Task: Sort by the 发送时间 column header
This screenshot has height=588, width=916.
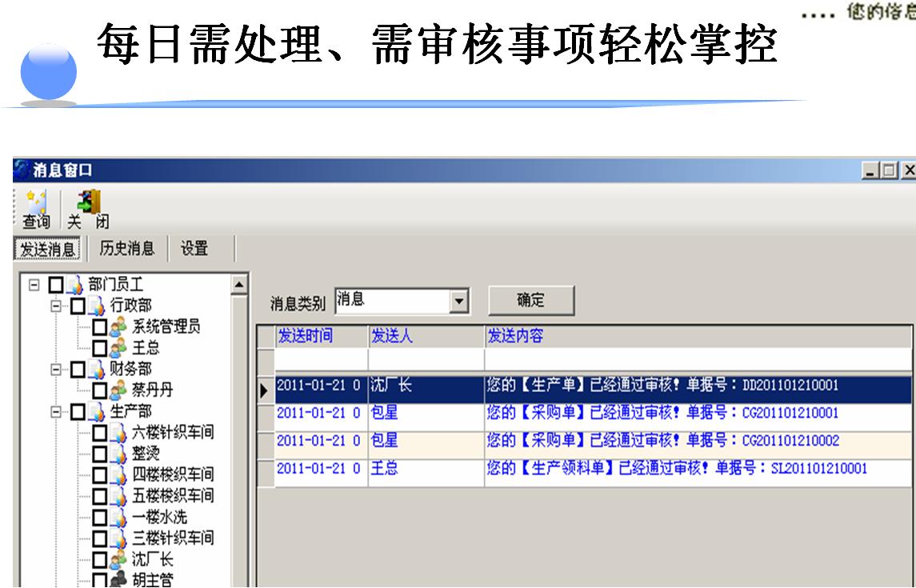Action: (x=320, y=336)
